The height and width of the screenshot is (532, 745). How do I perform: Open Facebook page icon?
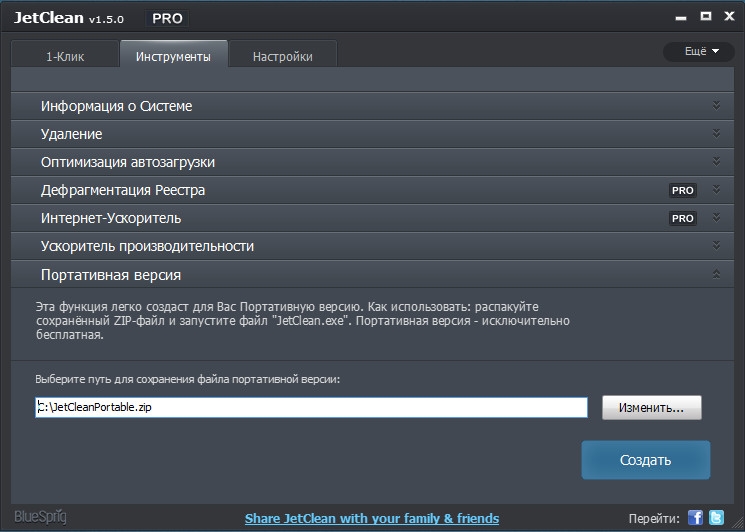[x=696, y=518]
